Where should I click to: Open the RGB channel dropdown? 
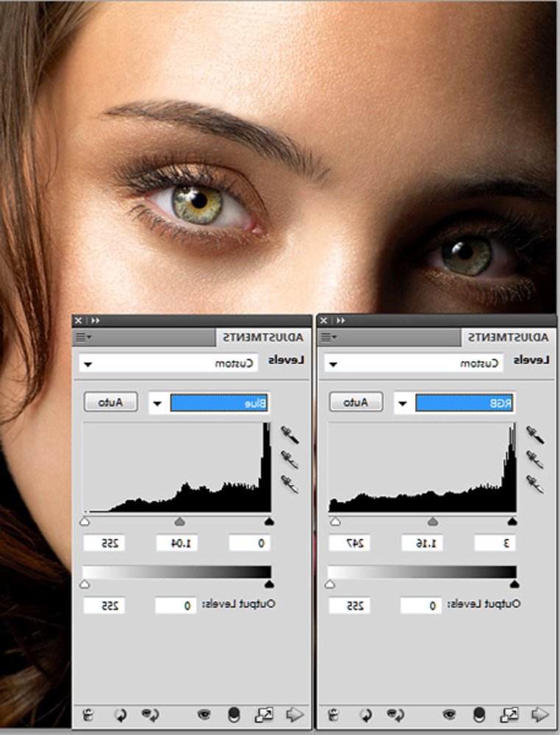tap(454, 403)
